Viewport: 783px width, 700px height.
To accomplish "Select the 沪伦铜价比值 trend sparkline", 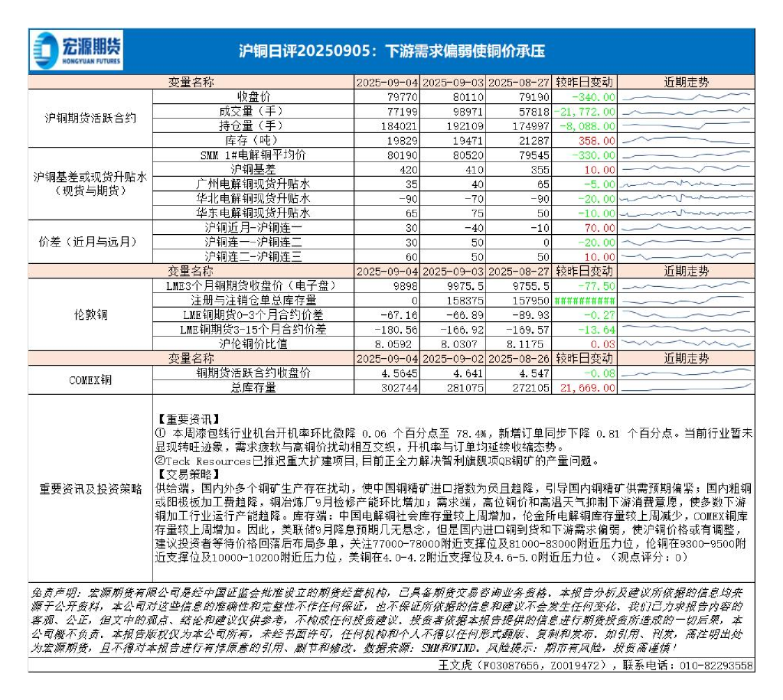I will point(686,344).
